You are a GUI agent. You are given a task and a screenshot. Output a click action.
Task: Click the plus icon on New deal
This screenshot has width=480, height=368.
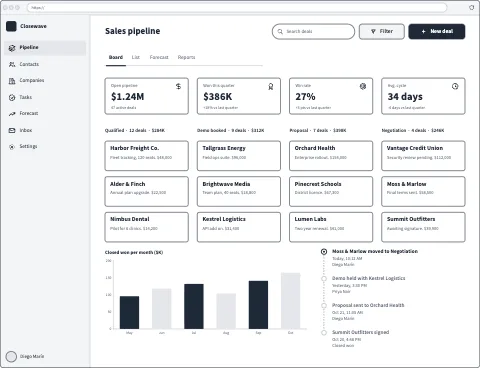pyautogui.click(x=423, y=31)
